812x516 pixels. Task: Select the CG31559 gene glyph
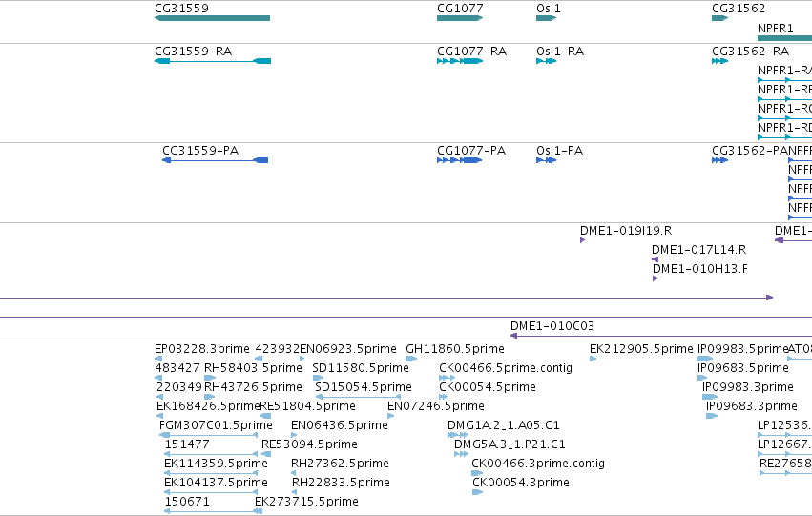(x=213, y=18)
